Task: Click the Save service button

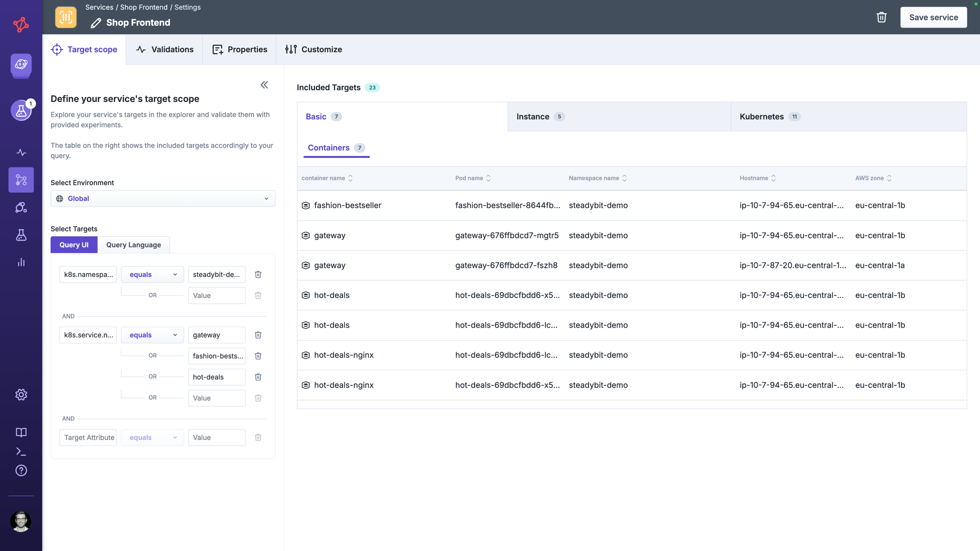Action: tap(933, 17)
